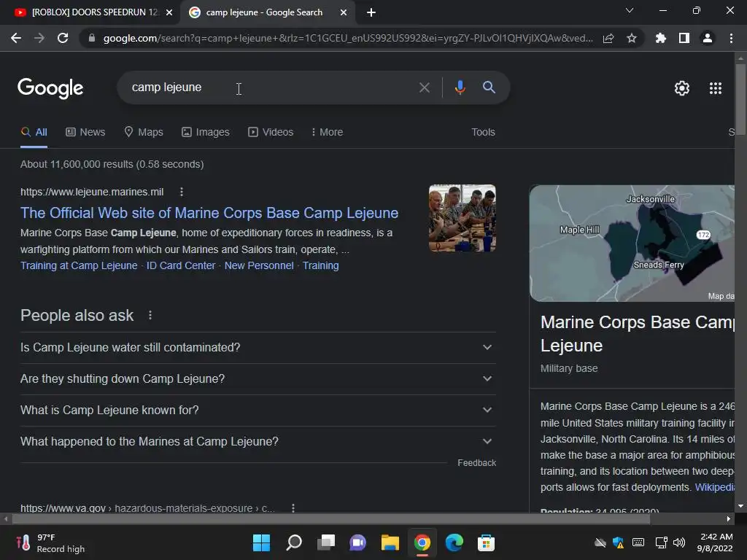Viewport: 747px width, 560px height.
Task: Switch to the Images results tab
Action: click(x=205, y=133)
